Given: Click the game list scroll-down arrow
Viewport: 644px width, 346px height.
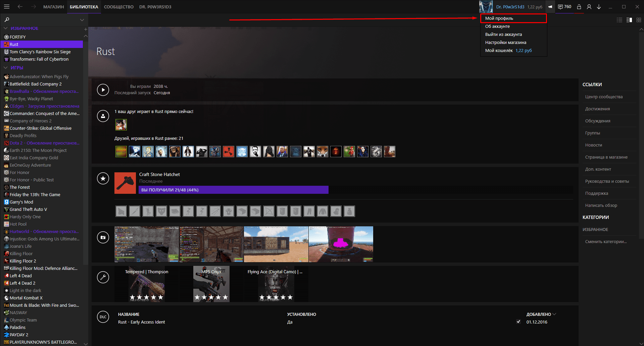Looking at the screenshot, I should coord(86,344).
